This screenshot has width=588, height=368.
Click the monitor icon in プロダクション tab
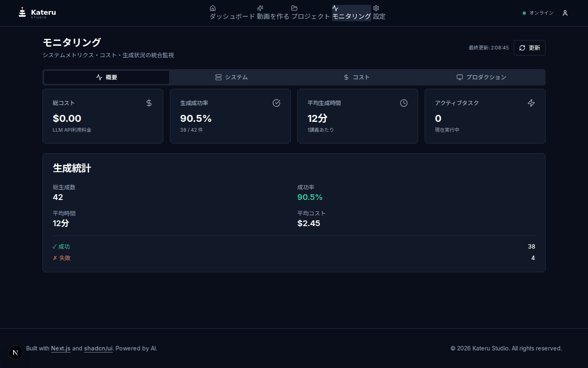tap(460, 77)
